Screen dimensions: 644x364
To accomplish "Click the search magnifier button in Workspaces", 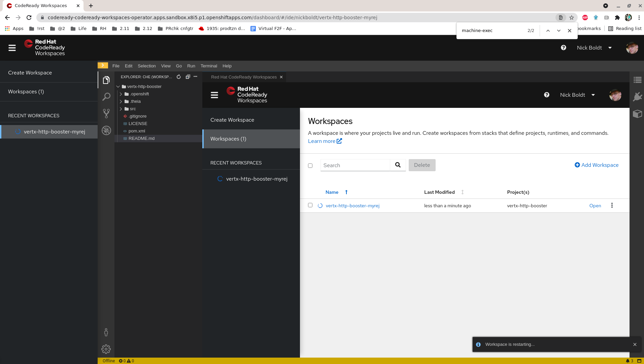I will 398,165.
